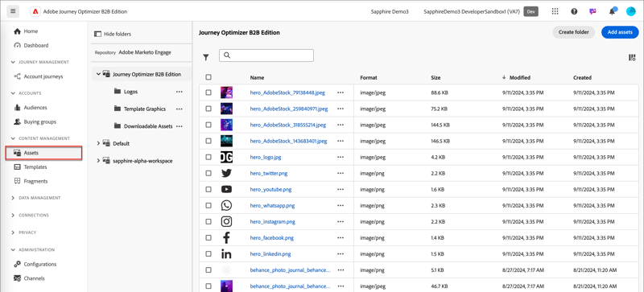Click the Adobe logo icon
This screenshot has width=644, height=292.
tap(35, 11)
